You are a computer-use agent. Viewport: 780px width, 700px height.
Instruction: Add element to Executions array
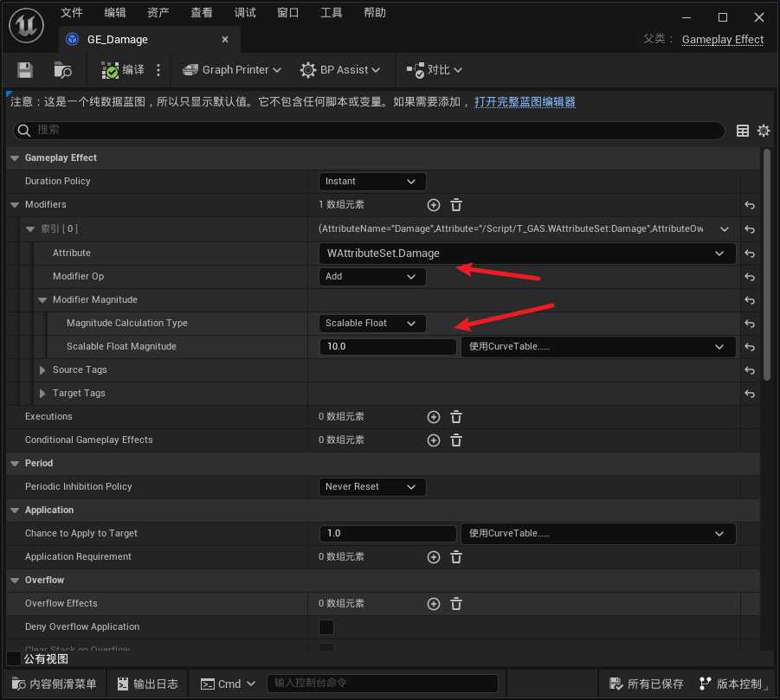coord(434,417)
